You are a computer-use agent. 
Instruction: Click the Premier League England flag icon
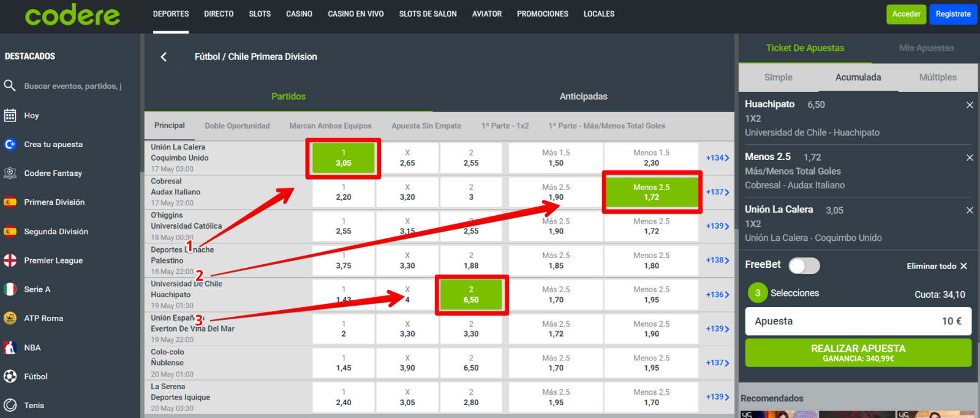coord(10,260)
